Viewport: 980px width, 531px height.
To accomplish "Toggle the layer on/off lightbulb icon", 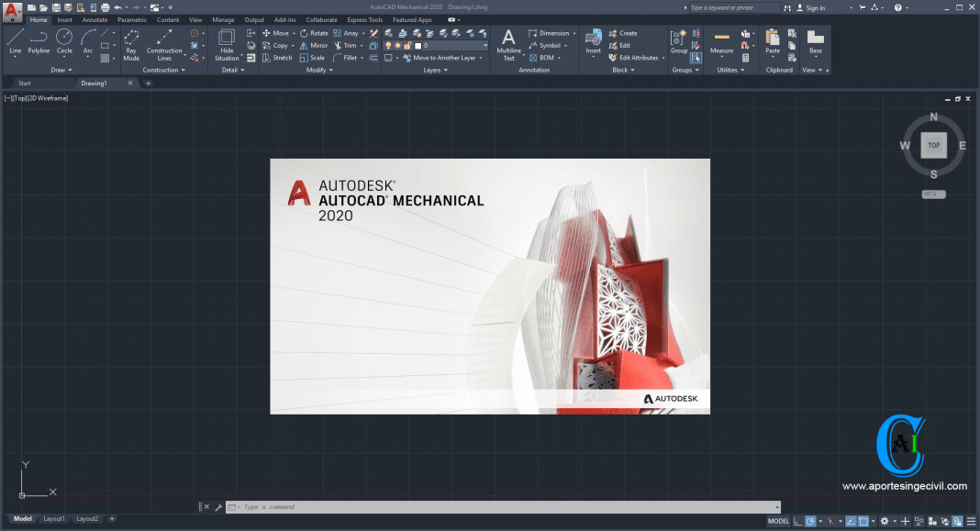I will pos(388,46).
